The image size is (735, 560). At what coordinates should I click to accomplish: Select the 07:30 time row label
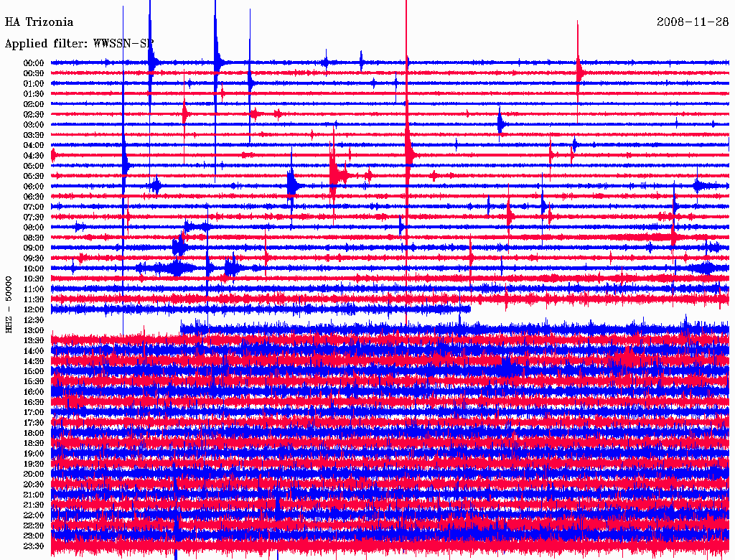click(x=34, y=217)
